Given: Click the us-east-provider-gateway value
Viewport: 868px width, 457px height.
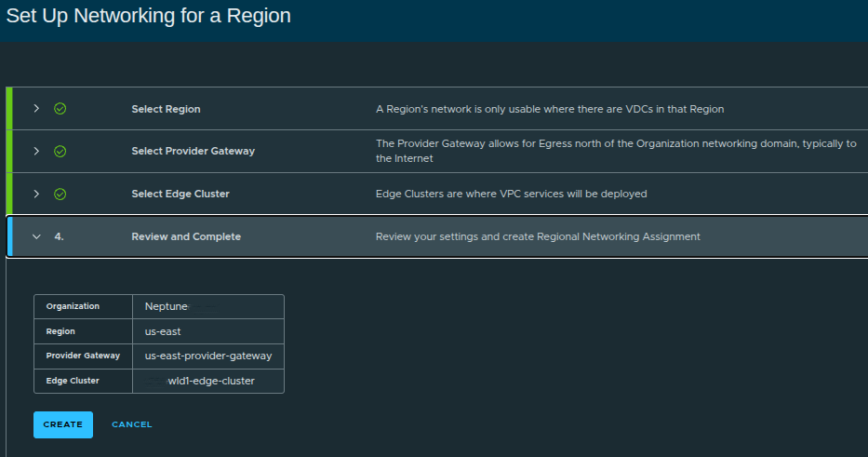Looking at the screenshot, I should 208,356.
